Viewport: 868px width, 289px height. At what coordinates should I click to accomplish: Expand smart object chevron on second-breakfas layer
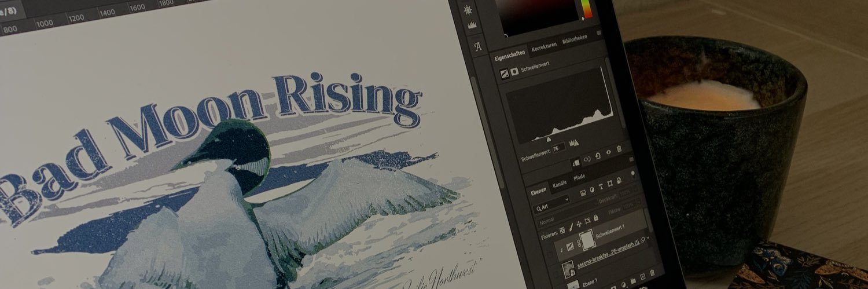tap(648, 237)
